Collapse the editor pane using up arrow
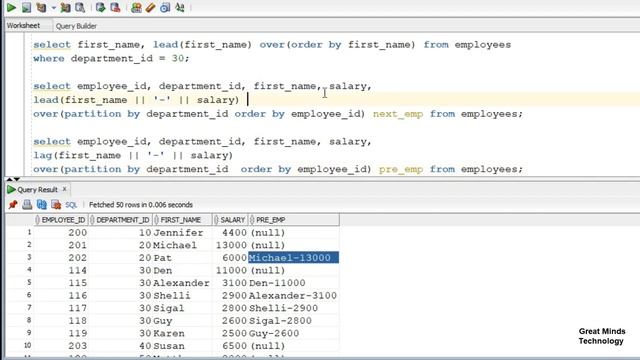The width and height of the screenshot is (640, 360). pos(9,179)
